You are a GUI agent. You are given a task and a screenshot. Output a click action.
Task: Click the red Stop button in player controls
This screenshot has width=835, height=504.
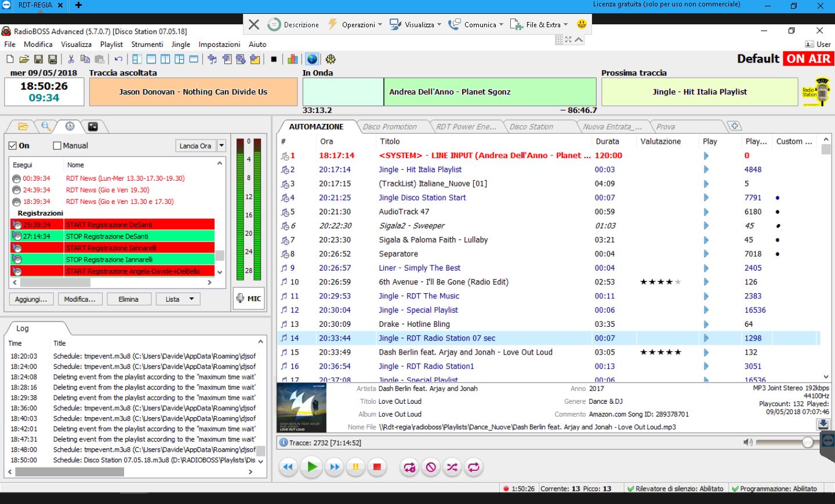pos(377,467)
